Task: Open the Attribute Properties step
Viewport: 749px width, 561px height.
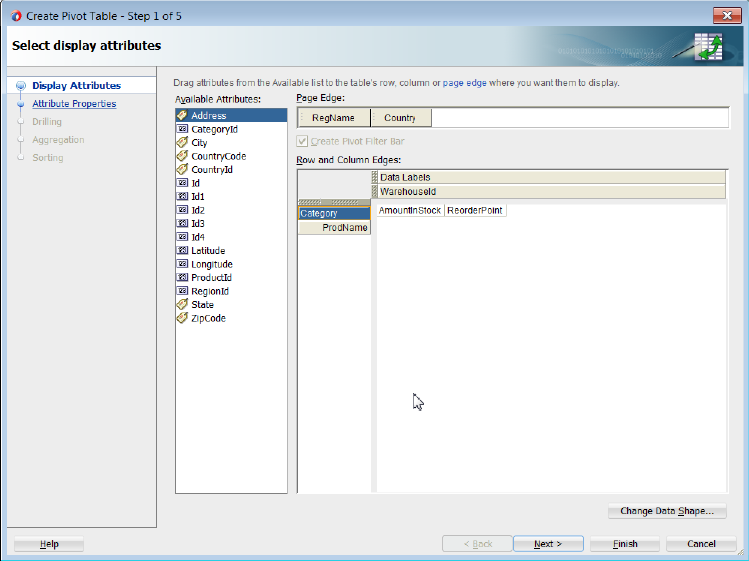Action: 74,104
